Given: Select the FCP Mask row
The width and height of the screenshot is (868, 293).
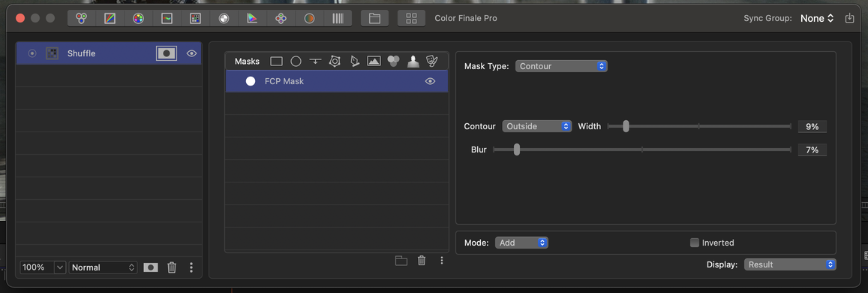Looking at the screenshot, I should click(x=337, y=81).
